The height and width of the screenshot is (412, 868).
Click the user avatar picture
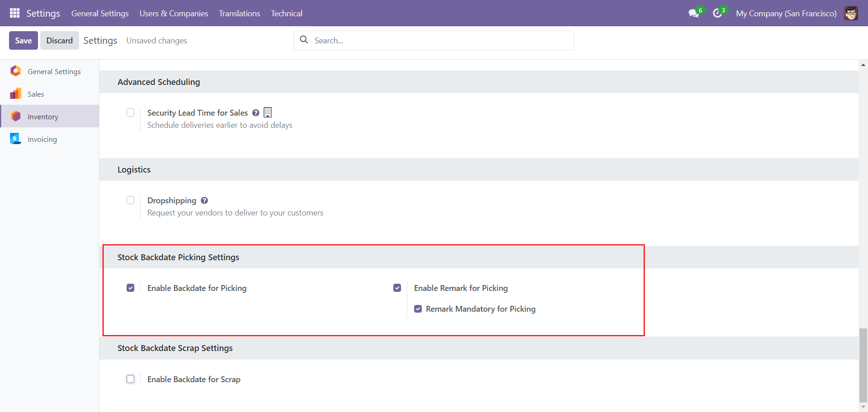point(851,13)
